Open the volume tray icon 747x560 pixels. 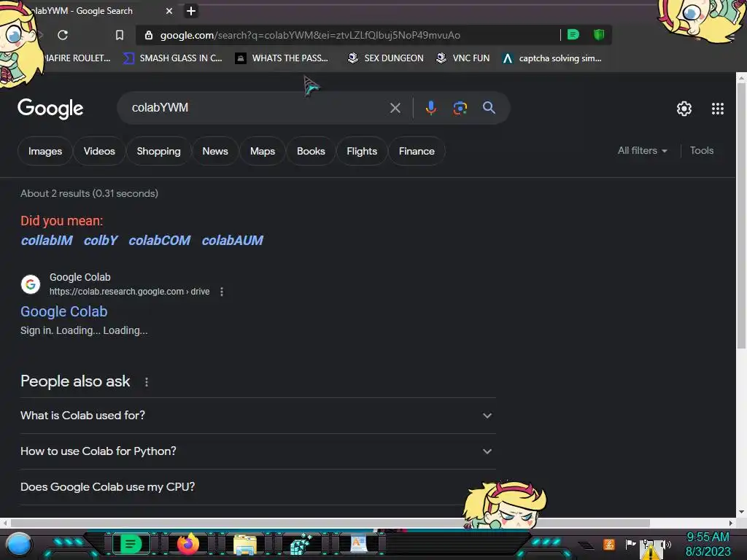pyautogui.click(x=665, y=544)
